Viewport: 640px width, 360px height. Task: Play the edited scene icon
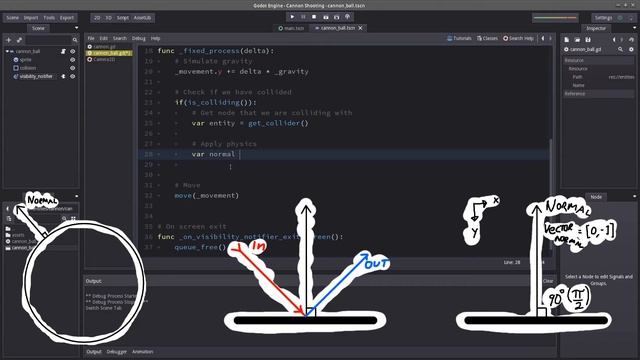[326, 17]
